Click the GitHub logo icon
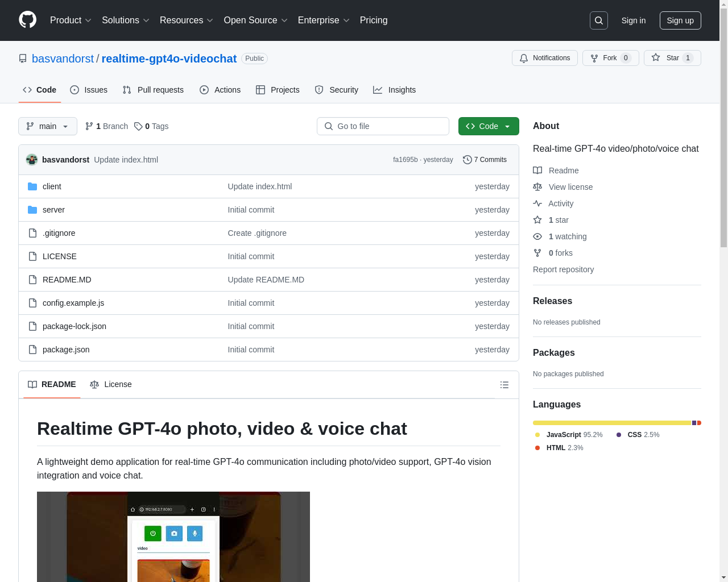The width and height of the screenshot is (728, 582). [x=27, y=20]
